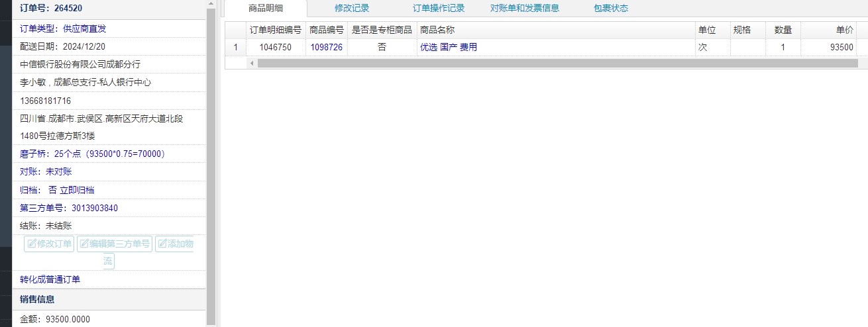Click the address line 四川省.成都市.武侯区

[101, 118]
